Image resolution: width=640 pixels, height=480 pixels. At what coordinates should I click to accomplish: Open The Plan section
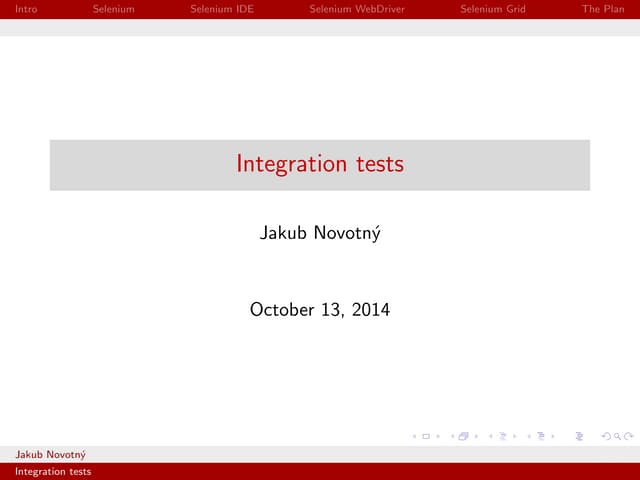(x=603, y=9)
